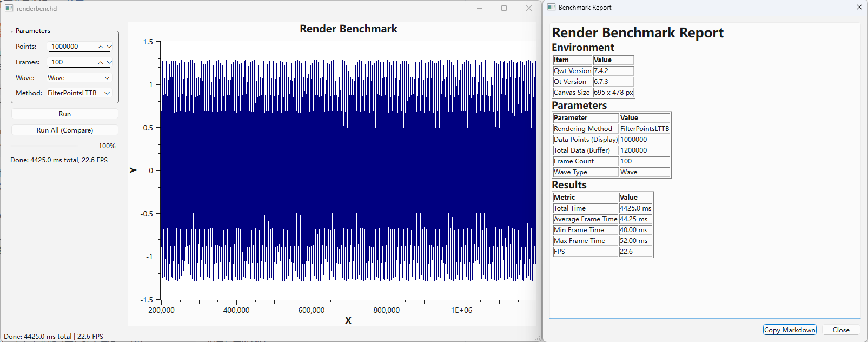Click the Points input field
Viewport: 868px width, 342px height.
click(72, 47)
